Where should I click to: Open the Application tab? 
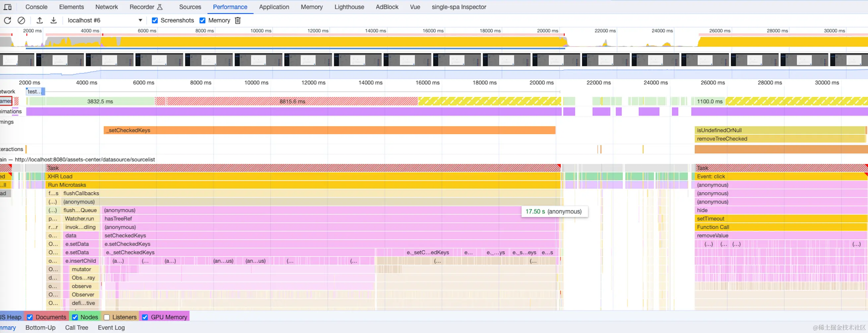click(274, 7)
